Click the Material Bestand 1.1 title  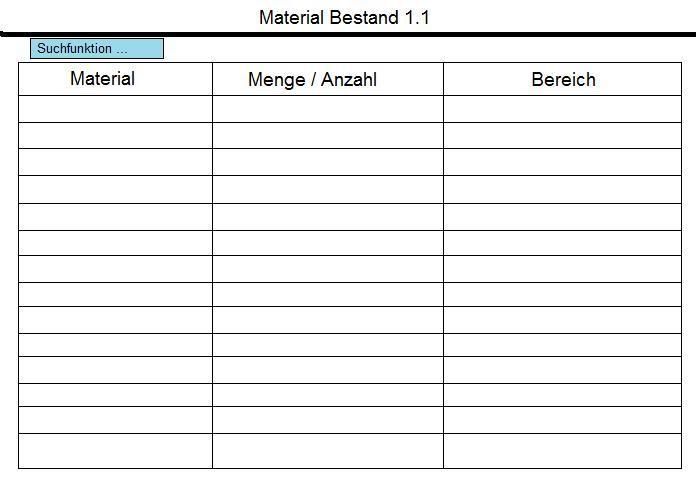coord(344,18)
